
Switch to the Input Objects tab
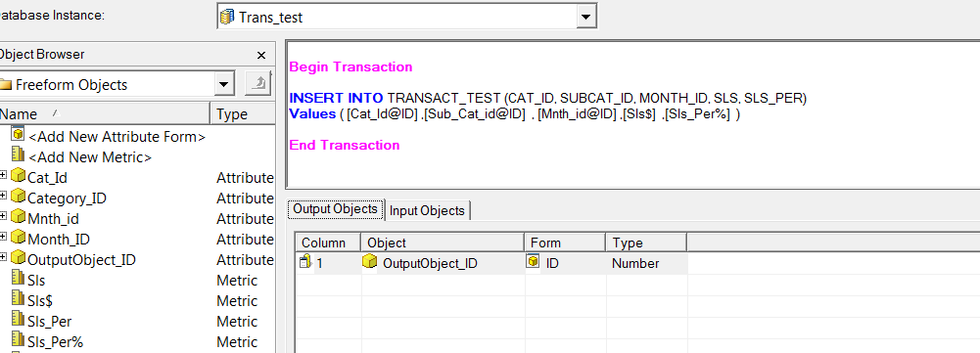[x=427, y=210]
